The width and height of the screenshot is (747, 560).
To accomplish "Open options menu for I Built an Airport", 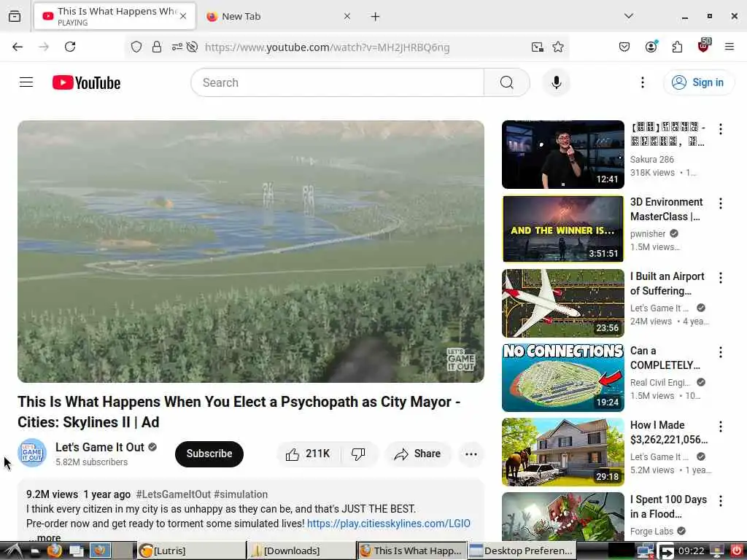I will point(720,278).
